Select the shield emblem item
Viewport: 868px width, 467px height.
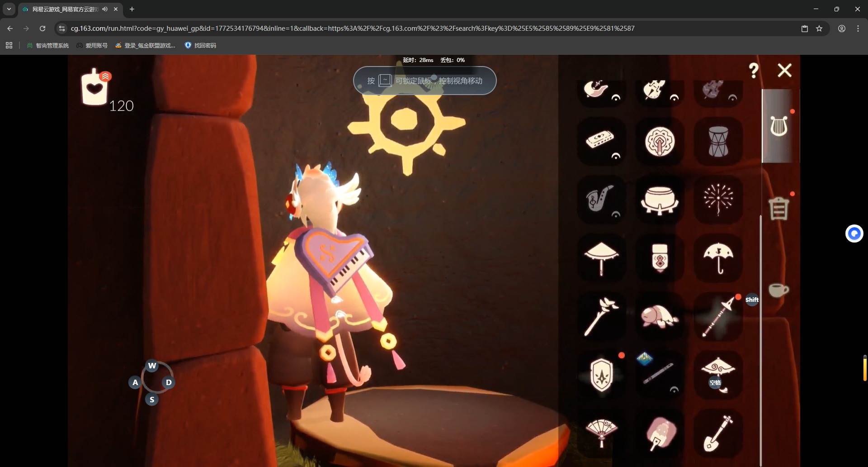(x=601, y=375)
